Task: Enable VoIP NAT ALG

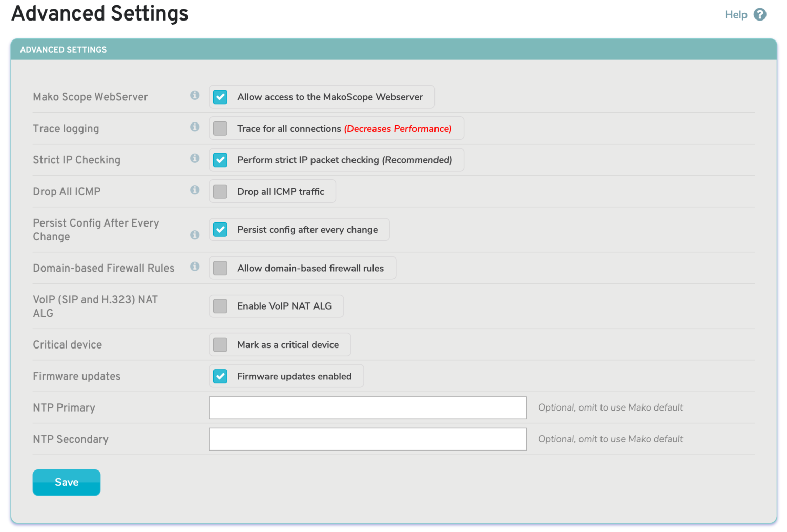Action: [220, 306]
